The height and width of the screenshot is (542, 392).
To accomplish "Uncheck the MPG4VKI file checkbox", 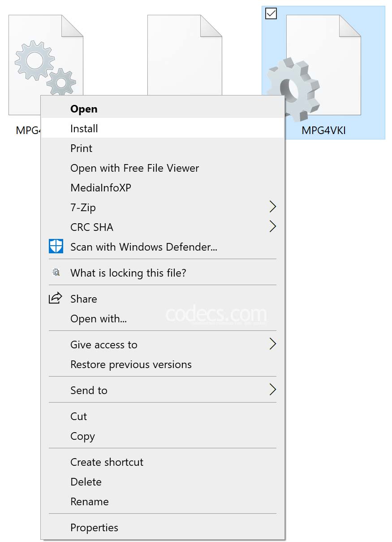I will [x=271, y=14].
